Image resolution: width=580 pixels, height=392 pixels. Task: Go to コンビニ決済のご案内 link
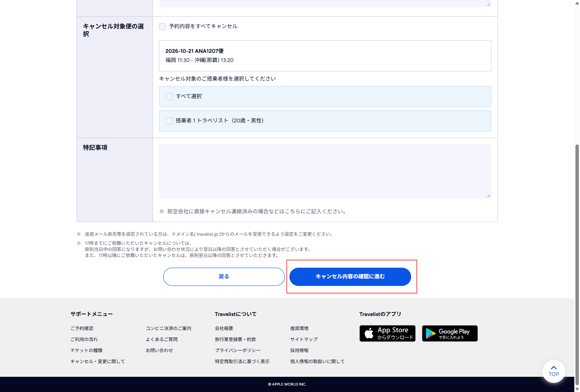[x=168, y=329]
